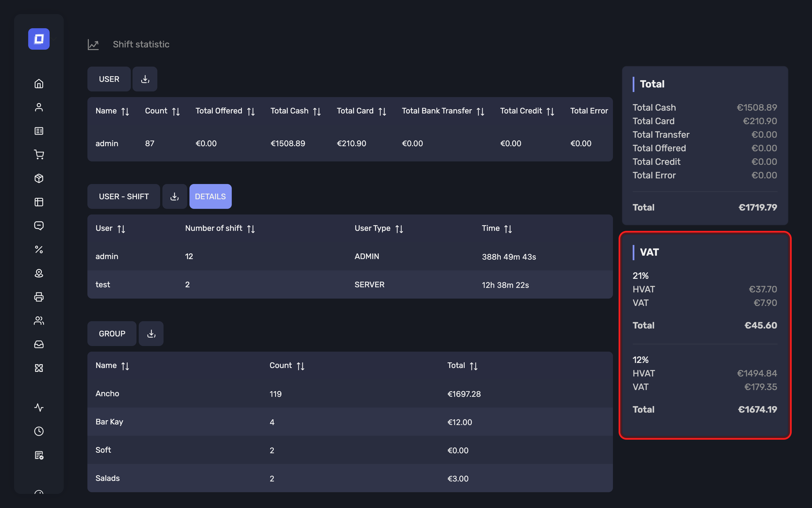Screen dimensions: 812x508
Task: Click the GROUP section button
Action: coord(112,334)
